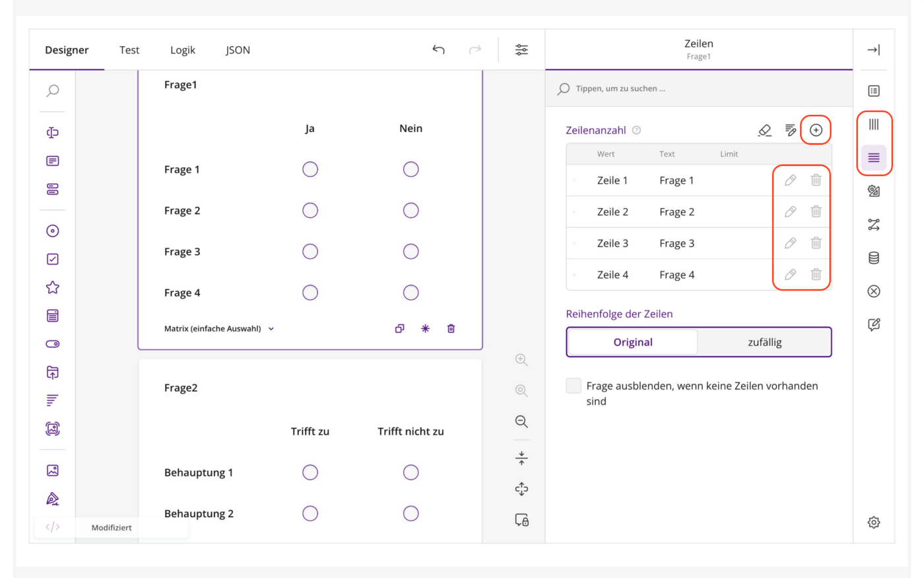This screenshot has width=924, height=578.
Task: Open survey settings sliders icon
Action: pos(521,50)
